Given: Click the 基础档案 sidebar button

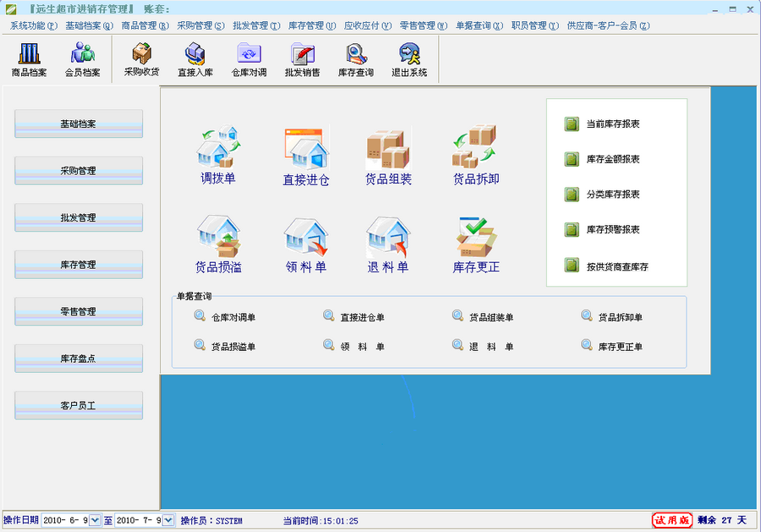Looking at the screenshot, I should click(78, 123).
